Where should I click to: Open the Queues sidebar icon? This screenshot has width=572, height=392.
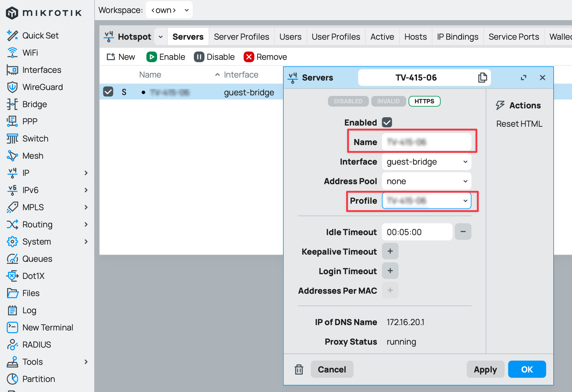(x=12, y=259)
